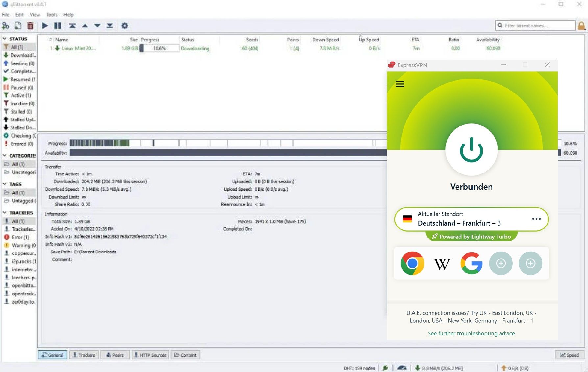Click the orange upload speed arrow in status bar
Image resolution: width=588 pixels, height=372 pixels.
pos(504,368)
